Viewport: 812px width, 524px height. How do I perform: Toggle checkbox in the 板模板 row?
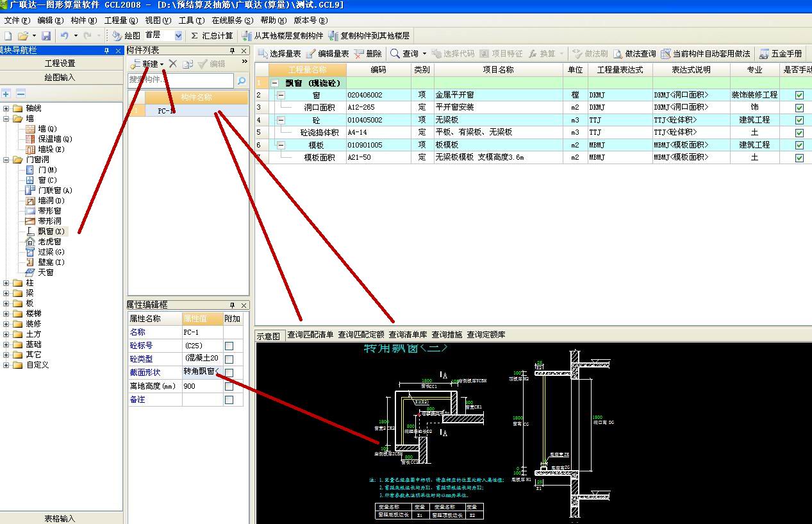point(799,145)
